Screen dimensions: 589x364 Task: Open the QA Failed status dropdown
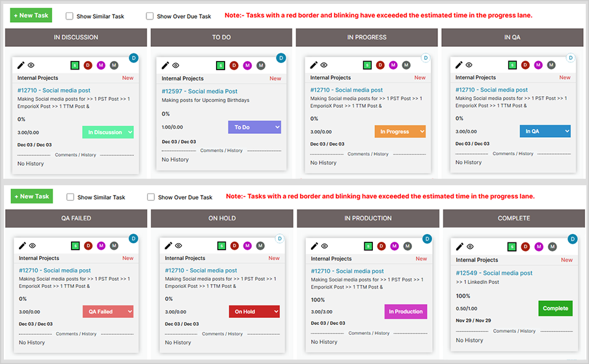pyautogui.click(x=108, y=311)
